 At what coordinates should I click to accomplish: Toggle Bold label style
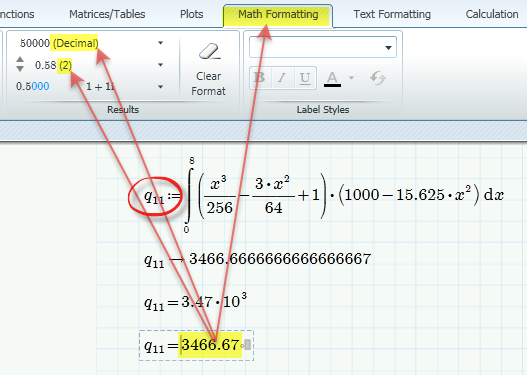tap(260, 78)
